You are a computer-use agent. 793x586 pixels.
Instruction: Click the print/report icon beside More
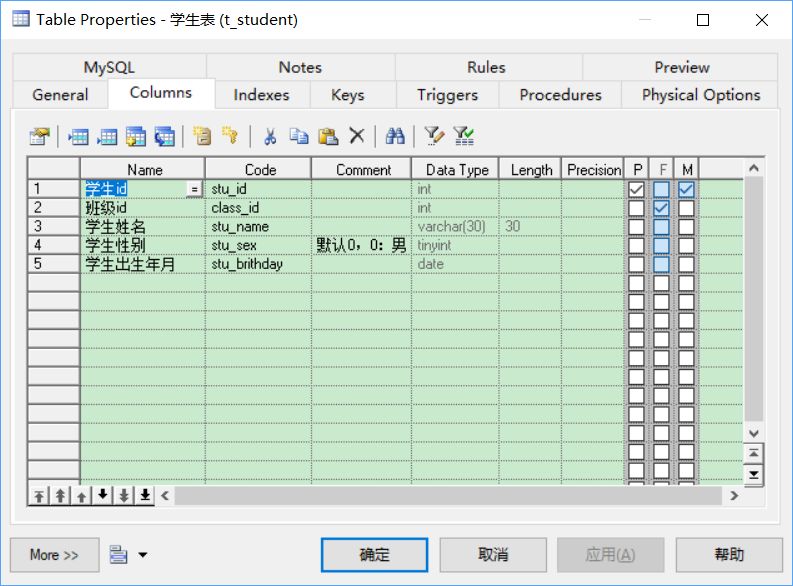click(x=118, y=555)
